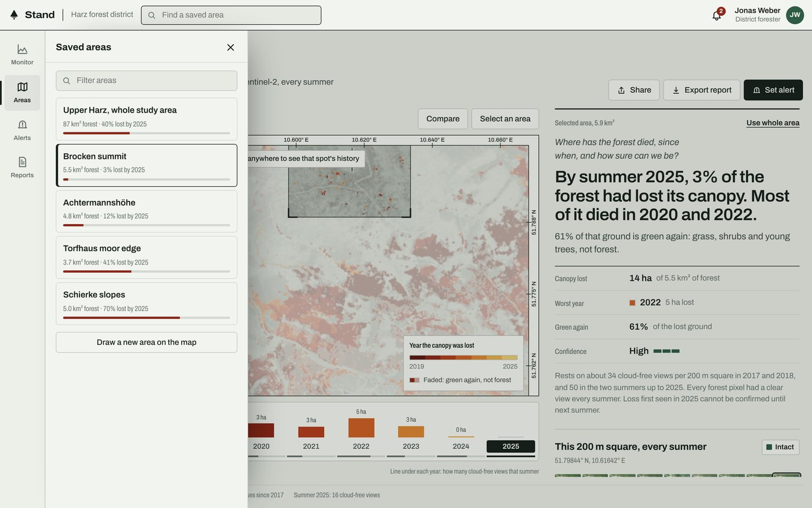Select the 2025 year on the timeline
This screenshot has width=812, height=508.
tap(511, 446)
